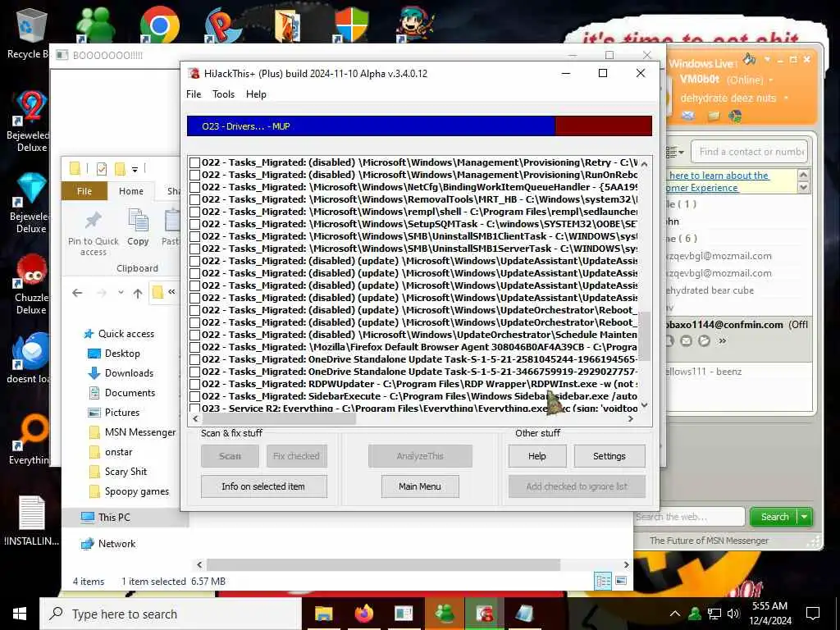Show hidden tray icons chevron
This screenshot has height=630, width=840.
click(675, 614)
